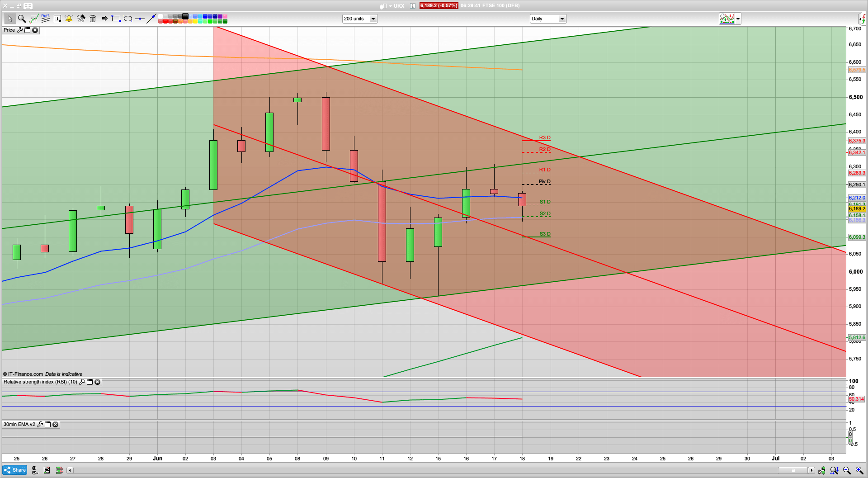The image size is (868, 478).
Task: Open 30min EMA v2 wrench settings
Action: tap(40, 424)
